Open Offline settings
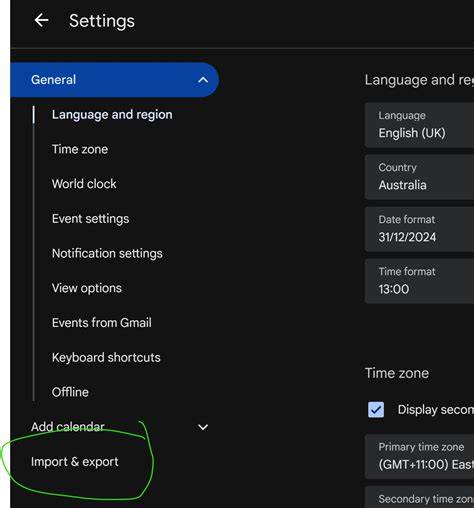 click(x=70, y=392)
